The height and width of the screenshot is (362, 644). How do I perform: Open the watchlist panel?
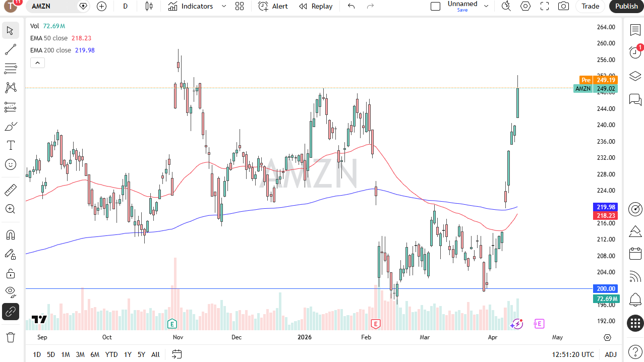coord(635,30)
